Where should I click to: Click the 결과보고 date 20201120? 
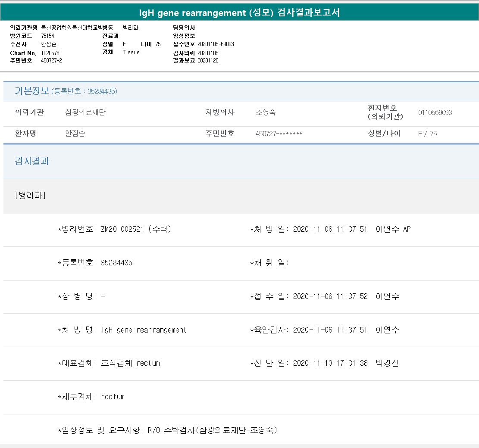(208, 61)
